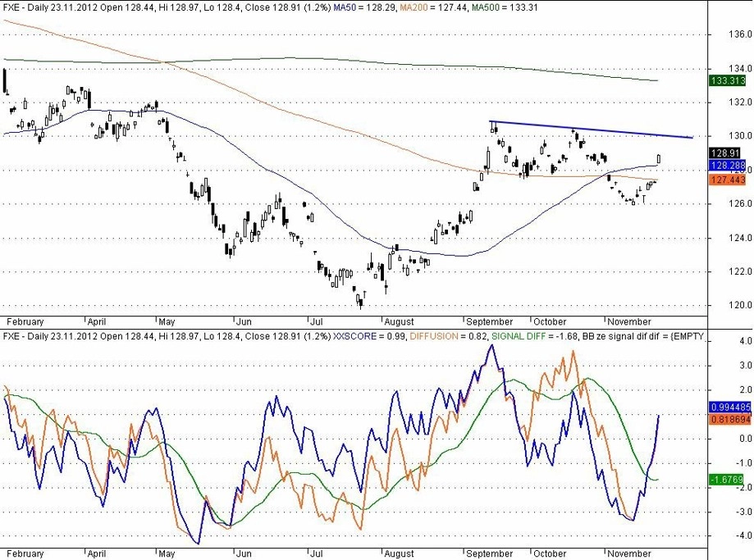Select the blue 128.288 MA50 value tag
This screenshot has width=754, height=560.
[728, 166]
